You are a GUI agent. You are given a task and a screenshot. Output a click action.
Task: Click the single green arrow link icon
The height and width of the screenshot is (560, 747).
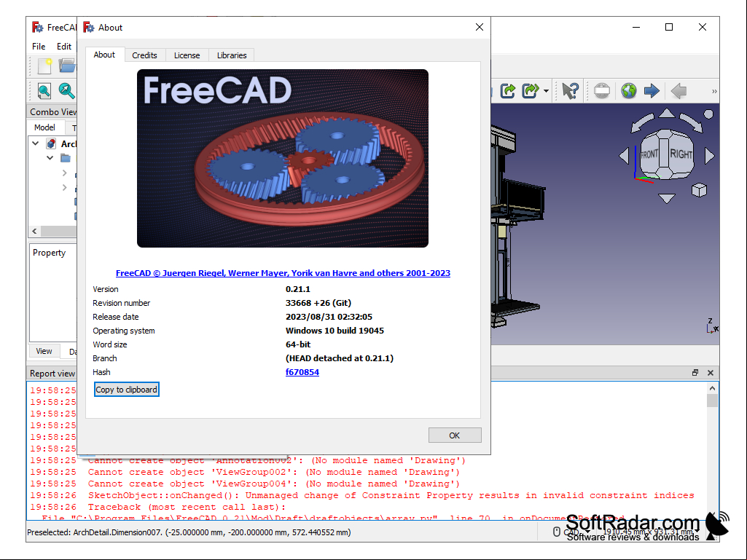[508, 90]
